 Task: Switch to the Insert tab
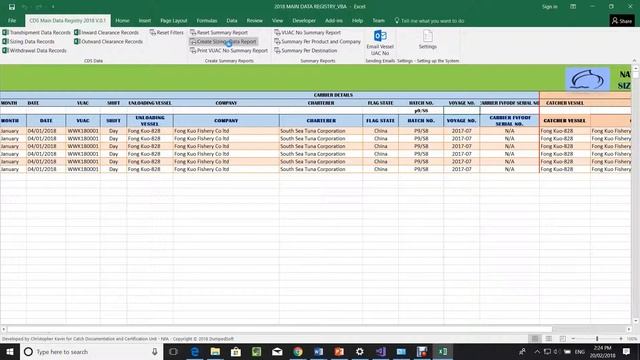click(145, 20)
